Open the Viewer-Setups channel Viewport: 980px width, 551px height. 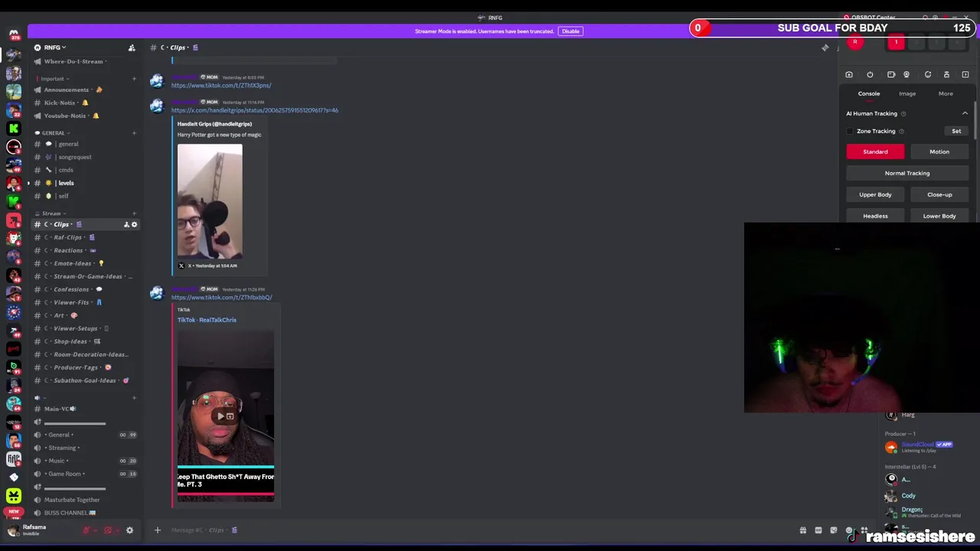tap(73, 328)
